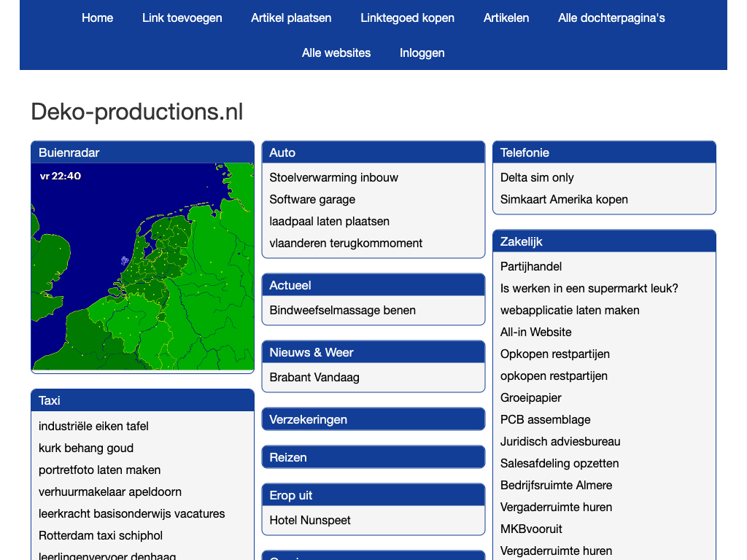Open the Simkaart Amerika kopen link

pyautogui.click(x=564, y=199)
